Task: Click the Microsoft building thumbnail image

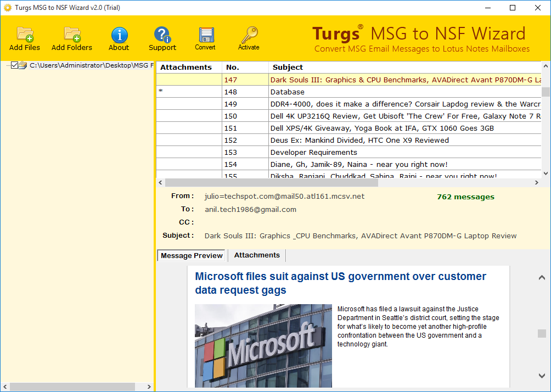Action: 263,345
